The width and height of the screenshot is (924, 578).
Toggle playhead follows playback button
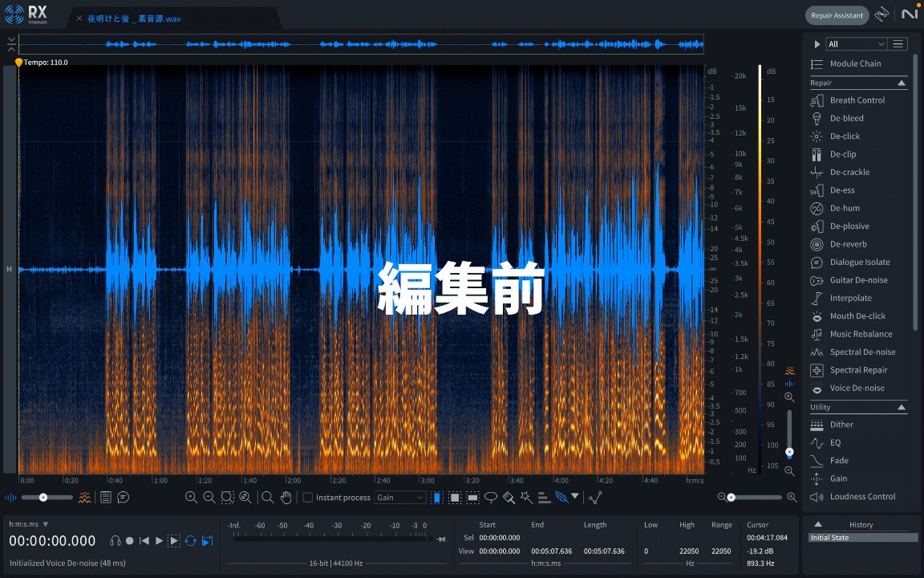(x=208, y=541)
